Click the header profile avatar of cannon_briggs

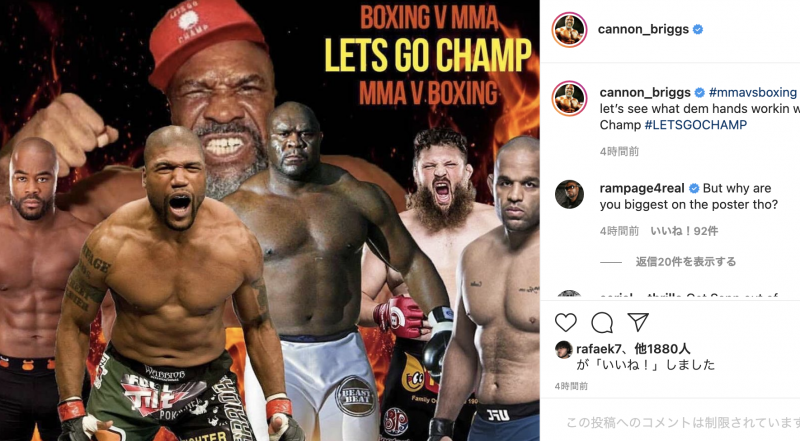[x=569, y=30]
